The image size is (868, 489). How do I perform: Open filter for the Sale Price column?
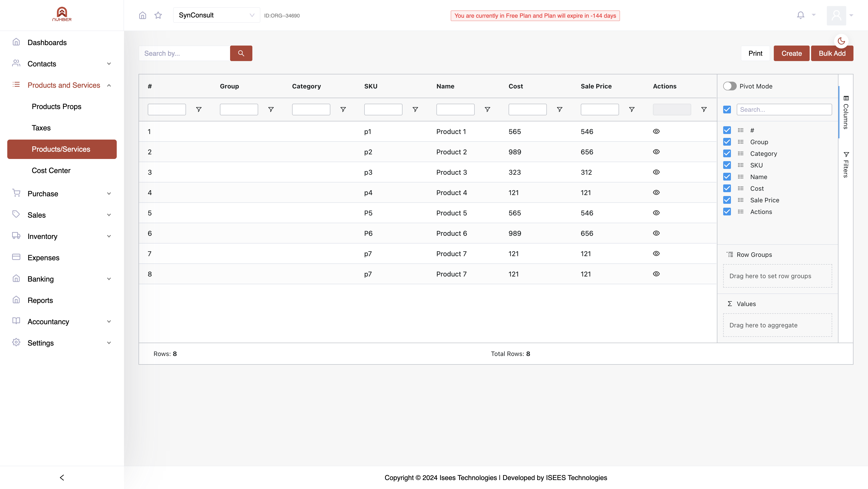(x=632, y=110)
